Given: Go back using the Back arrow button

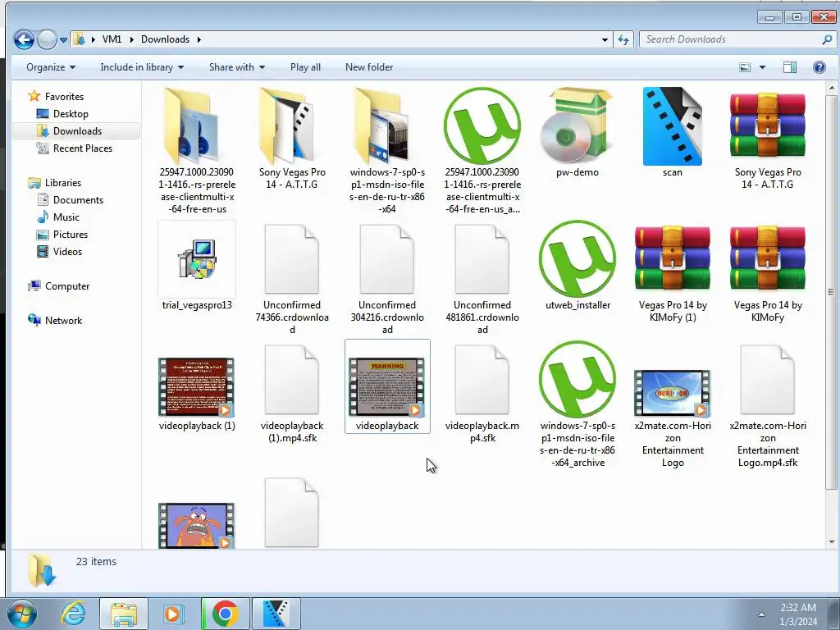Looking at the screenshot, I should click(24, 39).
